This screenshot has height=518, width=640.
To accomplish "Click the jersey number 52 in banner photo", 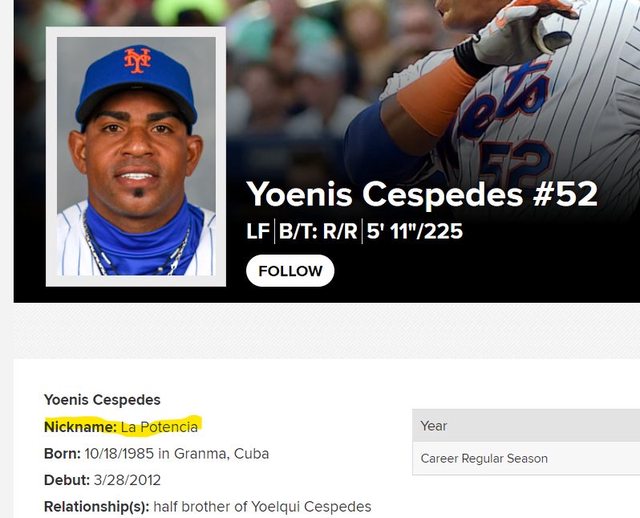I will (516, 160).
